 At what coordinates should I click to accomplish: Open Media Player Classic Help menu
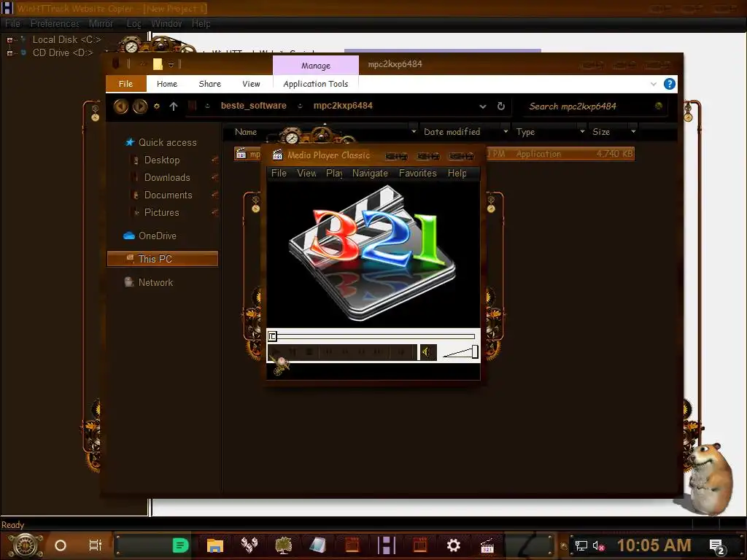click(457, 174)
